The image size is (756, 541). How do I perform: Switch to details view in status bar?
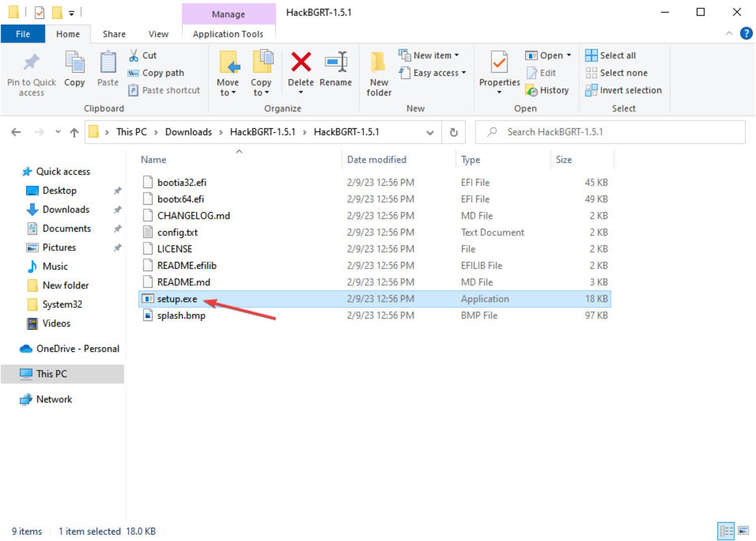click(726, 531)
